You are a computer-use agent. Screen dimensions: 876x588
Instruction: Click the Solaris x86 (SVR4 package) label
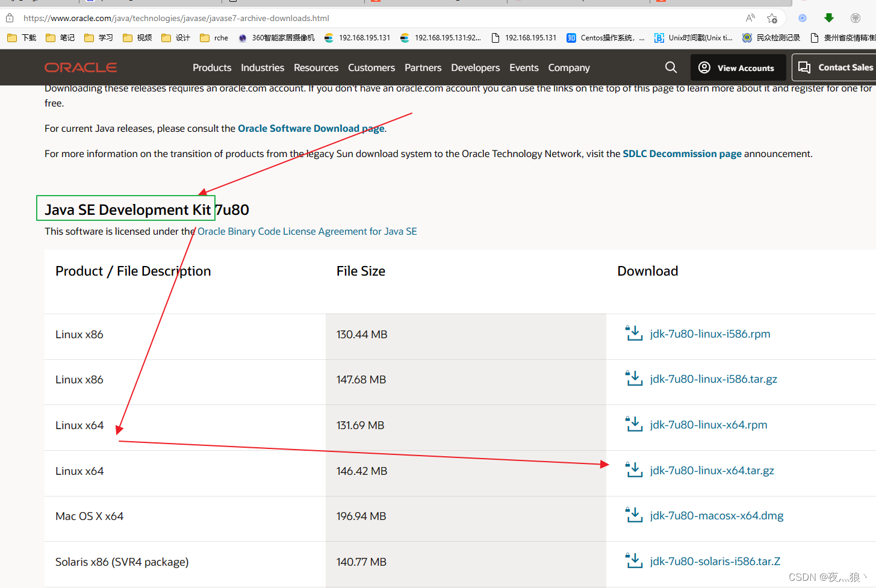coord(122,562)
